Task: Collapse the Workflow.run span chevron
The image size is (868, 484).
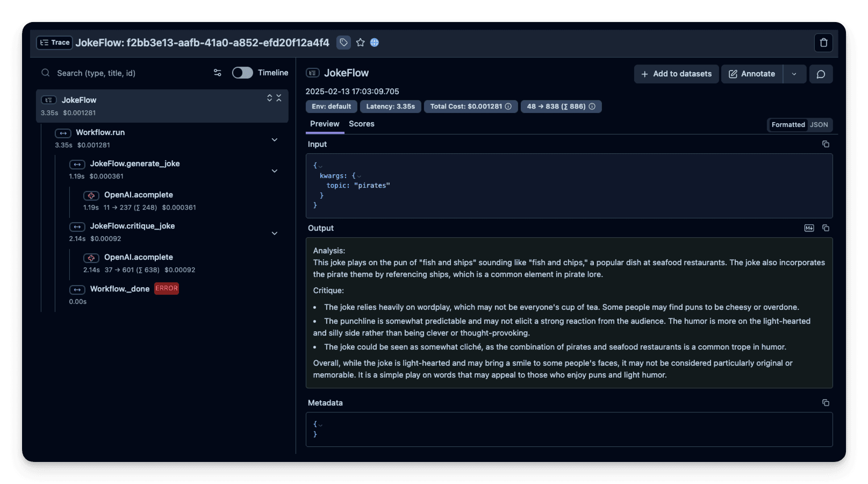Action: [x=275, y=139]
